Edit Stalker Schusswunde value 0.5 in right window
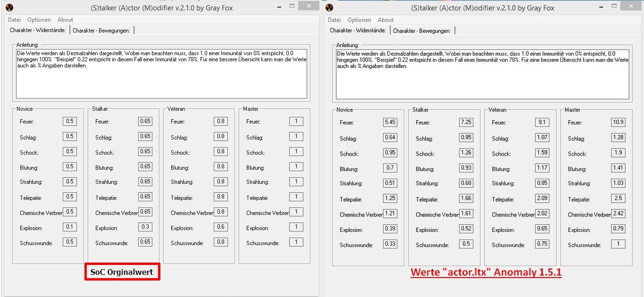This screenshot has height=297, width=644. (466, 244)
